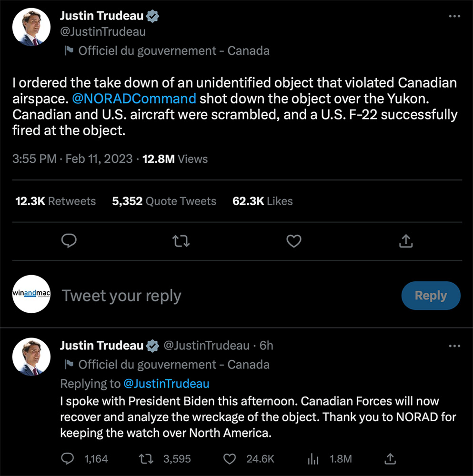View the 5,352 Quote Tweets

point(164,201)
